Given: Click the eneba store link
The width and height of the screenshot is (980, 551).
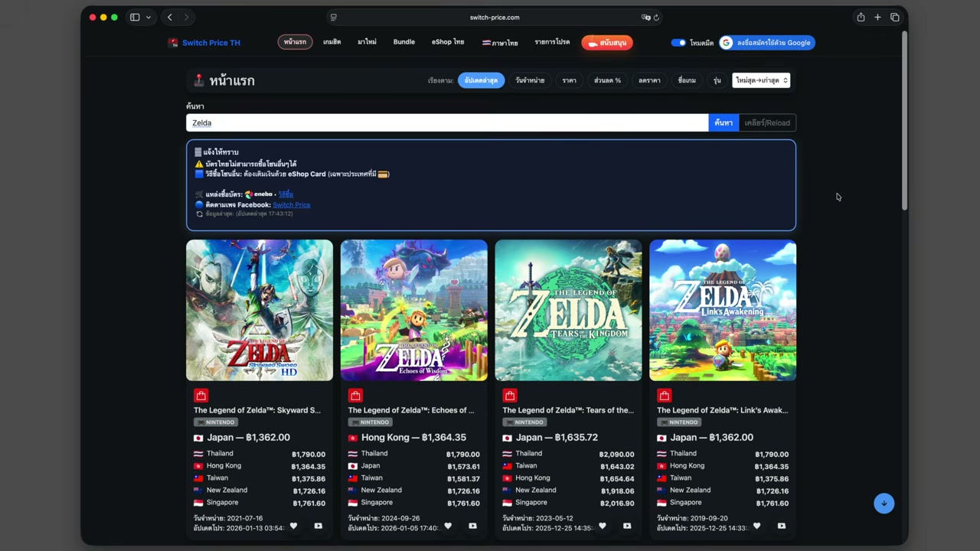Looking at the screenshot, I should 258,194.
